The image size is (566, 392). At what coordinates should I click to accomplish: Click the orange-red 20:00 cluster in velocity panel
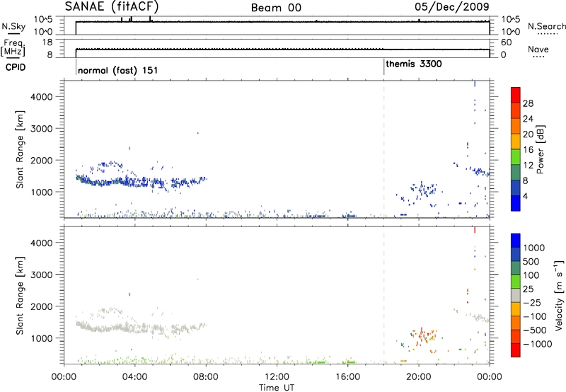(x=423, y=336)
